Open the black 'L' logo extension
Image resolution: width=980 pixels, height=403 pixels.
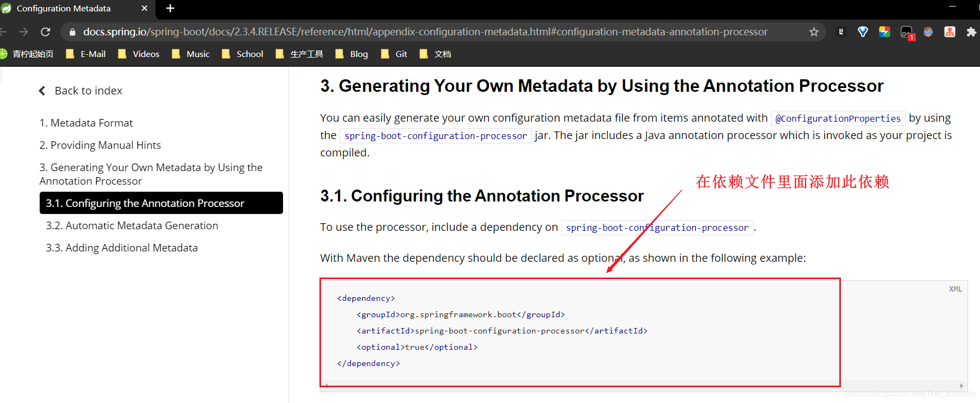(841, 32)
